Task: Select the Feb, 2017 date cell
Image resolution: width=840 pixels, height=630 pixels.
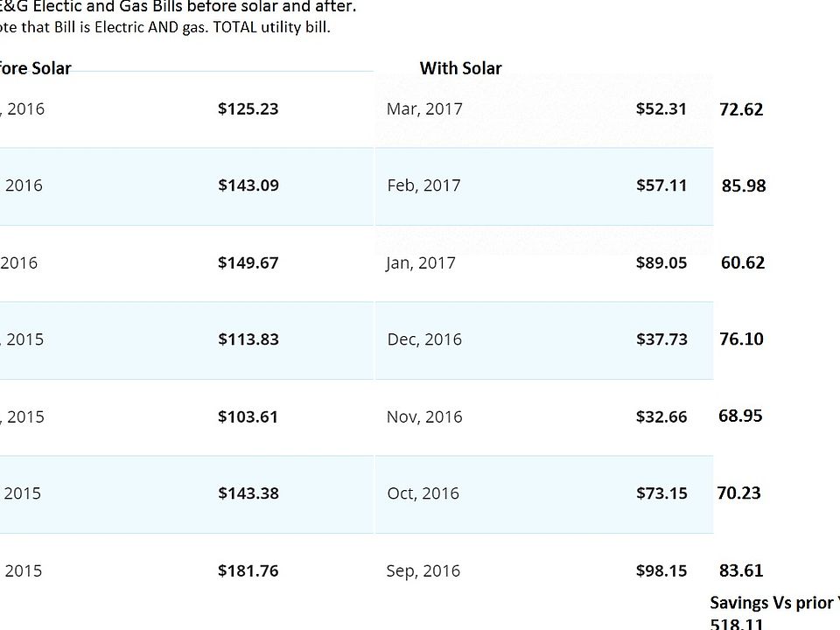Action: pos(423,185)
